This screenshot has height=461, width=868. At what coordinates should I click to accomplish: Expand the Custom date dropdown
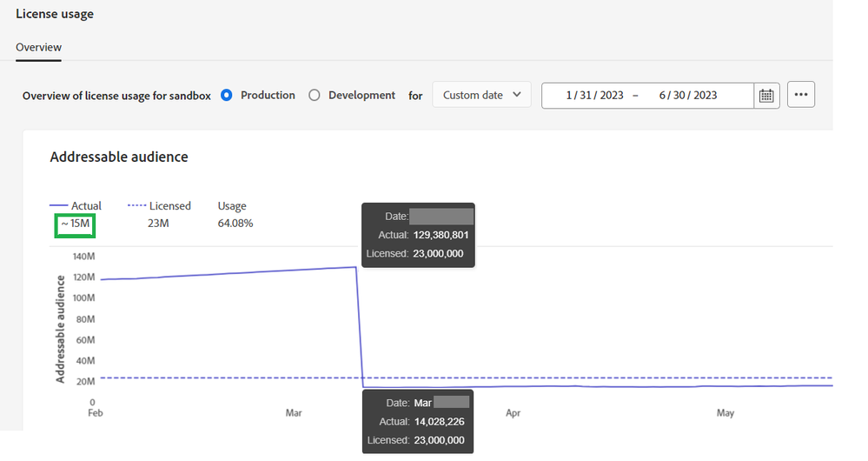pos(481,95)
